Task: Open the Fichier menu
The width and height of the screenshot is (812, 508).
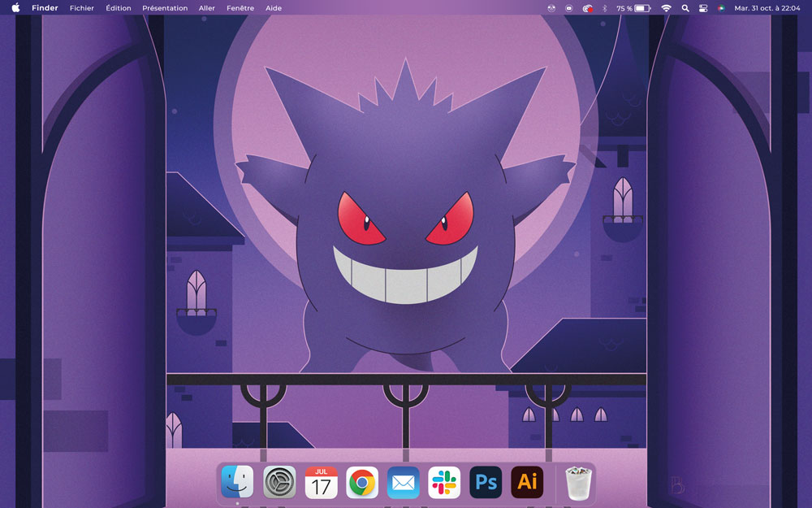Action: [82, 8]
